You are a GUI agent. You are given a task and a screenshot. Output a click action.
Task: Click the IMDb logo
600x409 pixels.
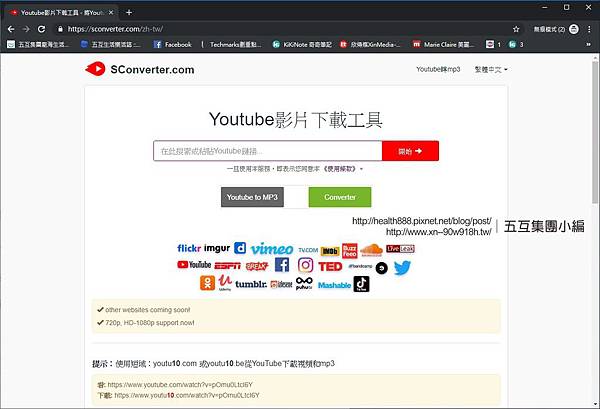tap(330, 251)
